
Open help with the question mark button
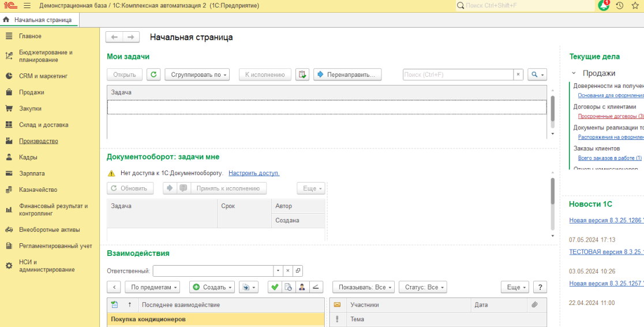point(540,287)
